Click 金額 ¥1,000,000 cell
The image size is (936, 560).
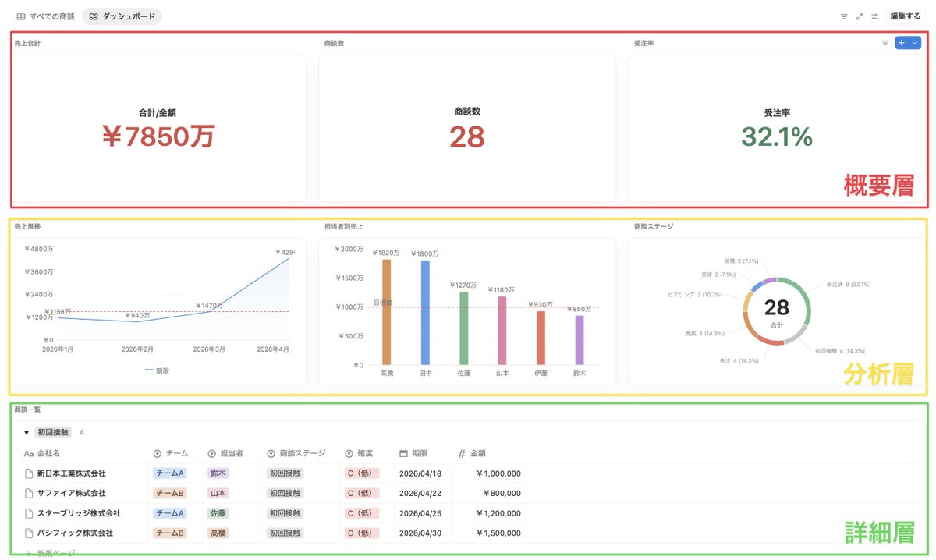(498, 473)
